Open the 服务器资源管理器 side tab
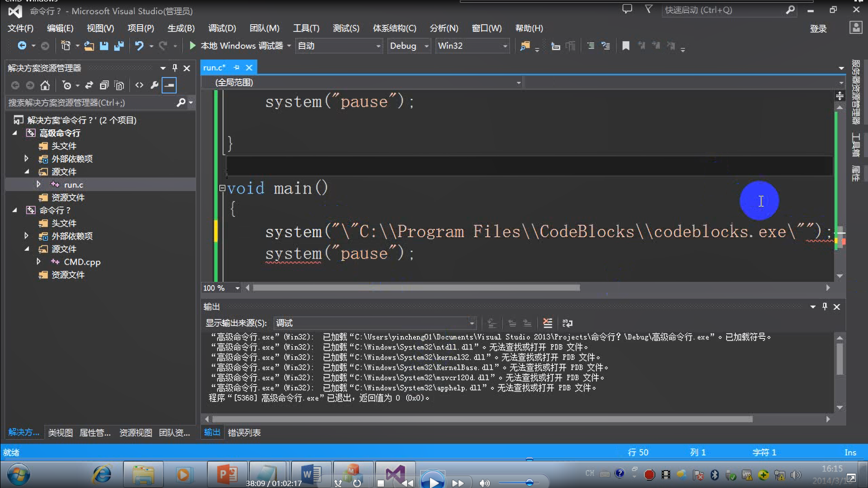Image resolution: width=868 pixels, height=488 pixels. (856, 92)
